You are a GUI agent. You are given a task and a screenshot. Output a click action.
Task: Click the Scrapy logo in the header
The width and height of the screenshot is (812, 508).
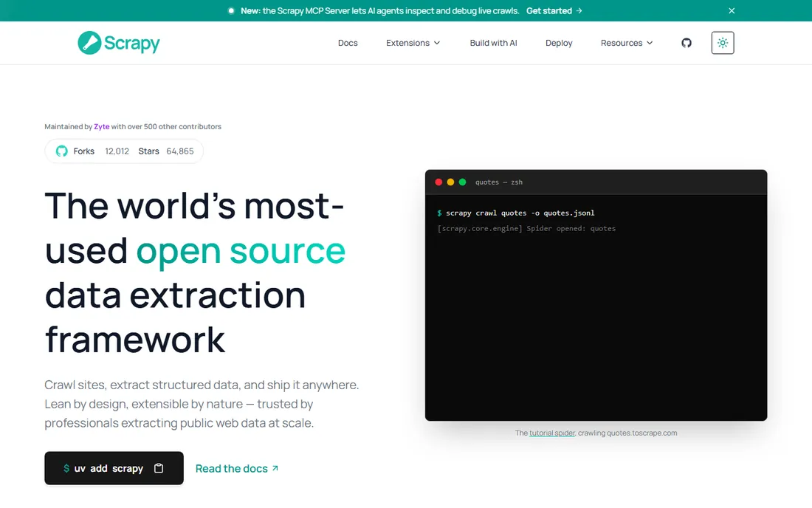pyautogui.click(x=119, y=43)
